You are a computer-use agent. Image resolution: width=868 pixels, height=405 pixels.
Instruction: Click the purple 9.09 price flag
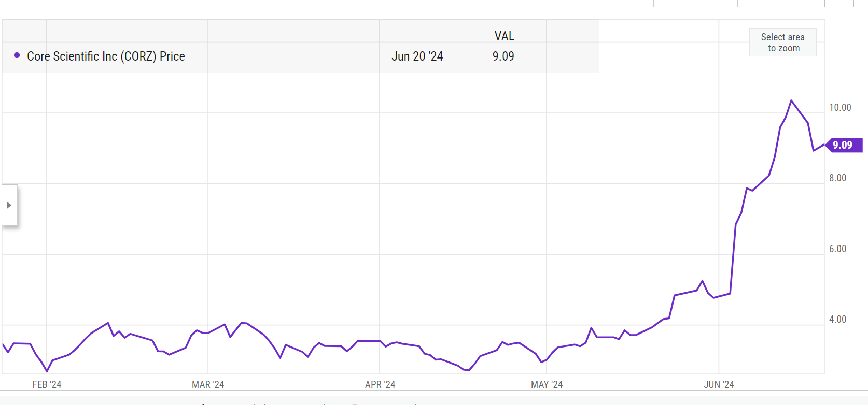point(844,145)
